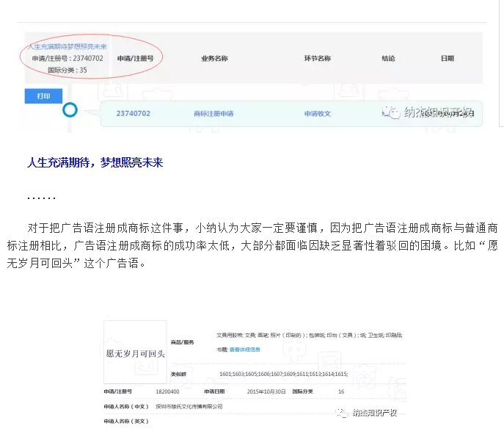Click the application number 18200400

[167, 391]
